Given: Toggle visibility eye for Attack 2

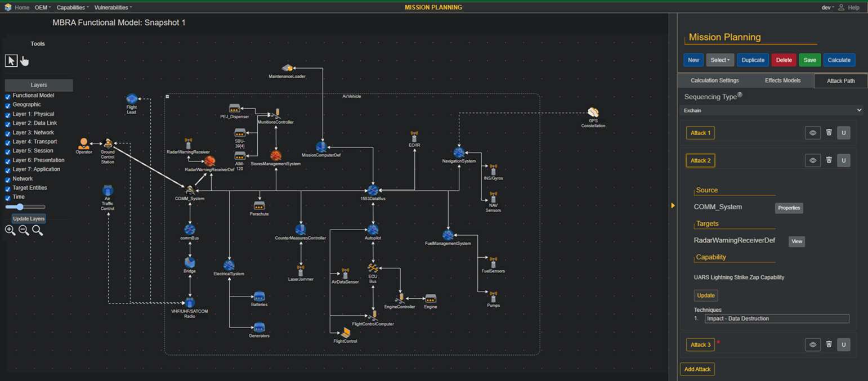Looking at the screenshot, I should pos(812,160).
